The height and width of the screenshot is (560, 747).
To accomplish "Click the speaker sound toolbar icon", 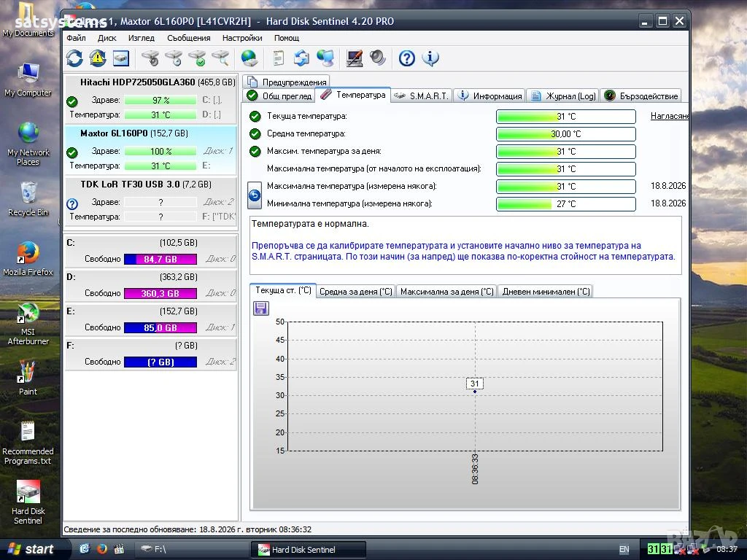I will (x=378, y=58).
